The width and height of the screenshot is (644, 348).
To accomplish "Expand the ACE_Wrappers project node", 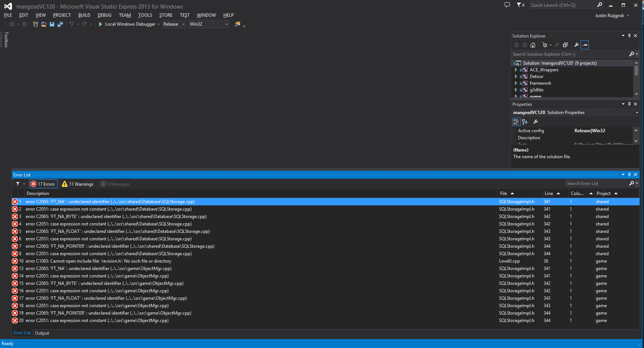I will tap(516, 70).
